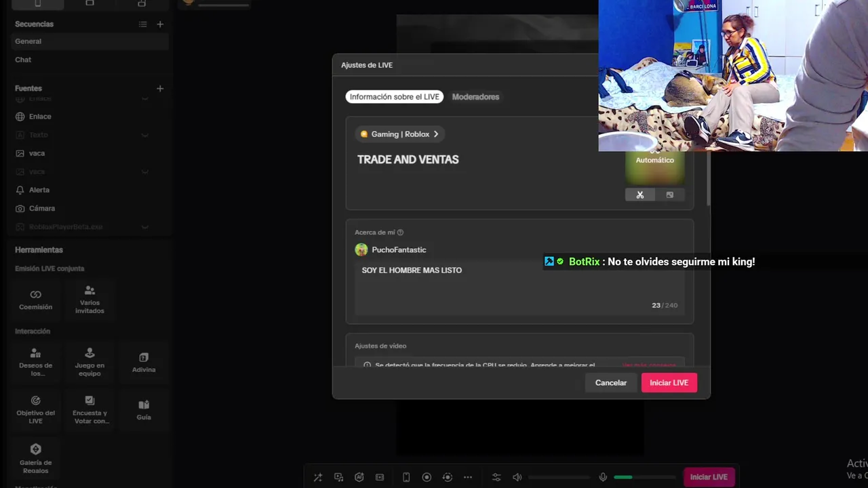Click Iniciar LIVE in the bottom toolbar
This screenshot has height=488, width=868.
point(709,477)
